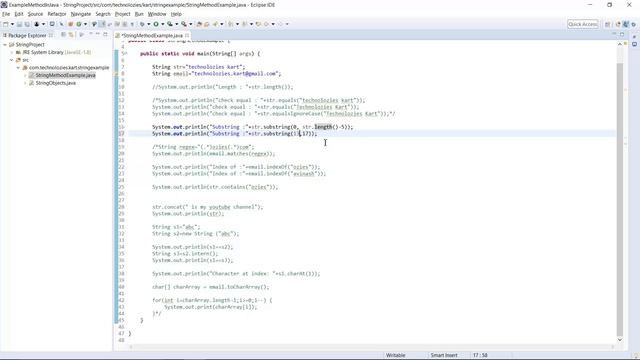Screen dimensions: 640x360
Task: Click the green New Java Class icon
Action: (x=79, y=24)
